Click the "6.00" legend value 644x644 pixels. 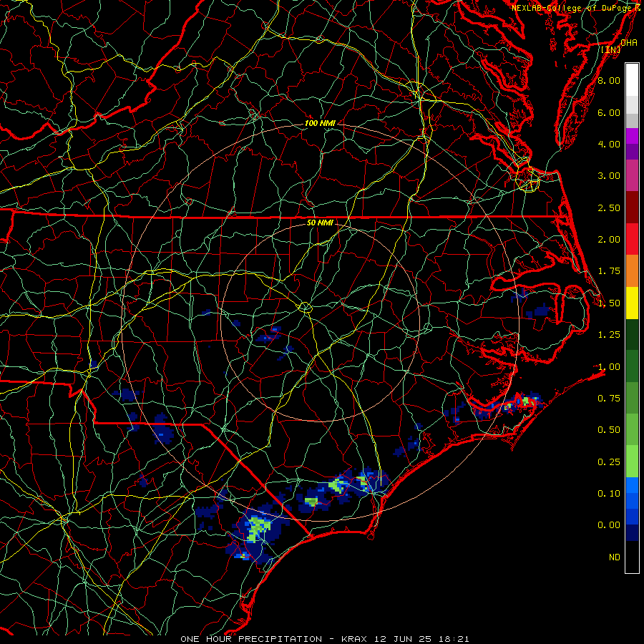609,112
